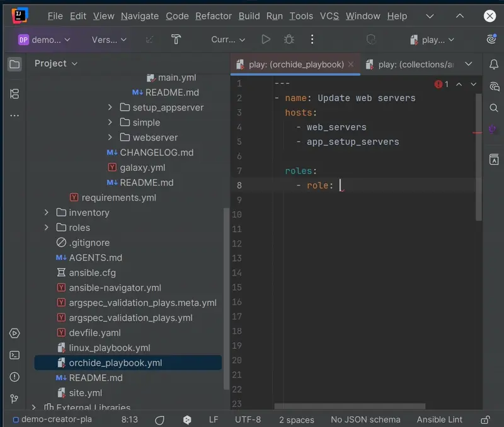The image size is (504, 427).
Task: Start debugging with the bug icon
Action: [x=289, y=39]
